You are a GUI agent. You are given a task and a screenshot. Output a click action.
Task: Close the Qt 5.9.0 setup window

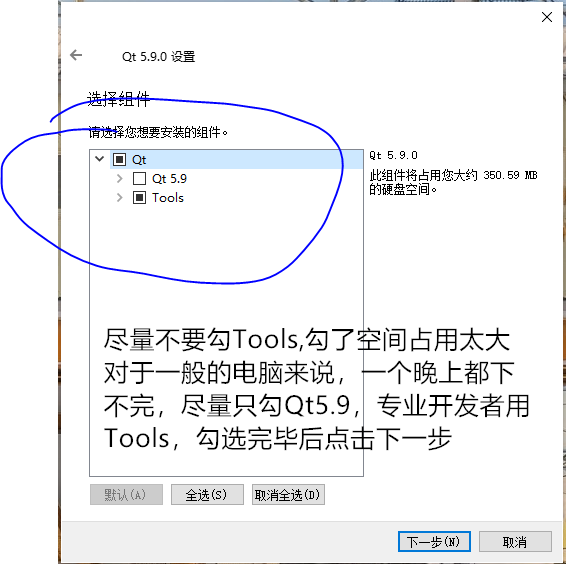coord(547,17)
